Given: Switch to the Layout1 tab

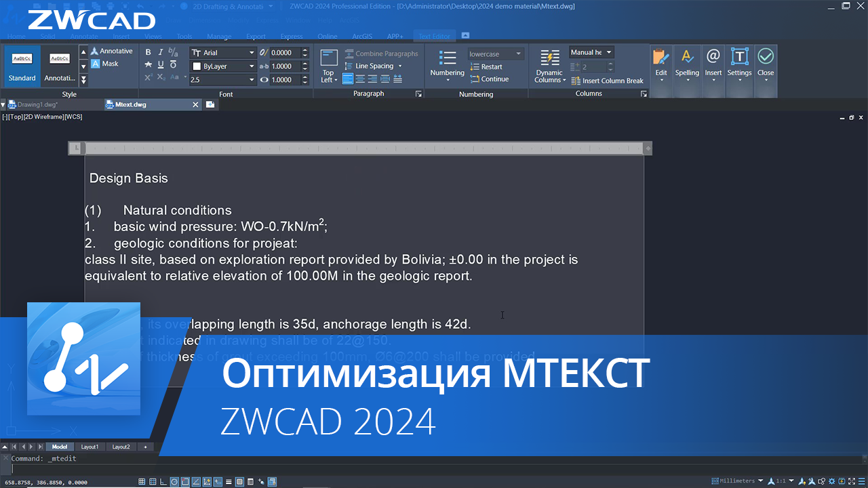Looking at the screenshot, I should [90, 447].
